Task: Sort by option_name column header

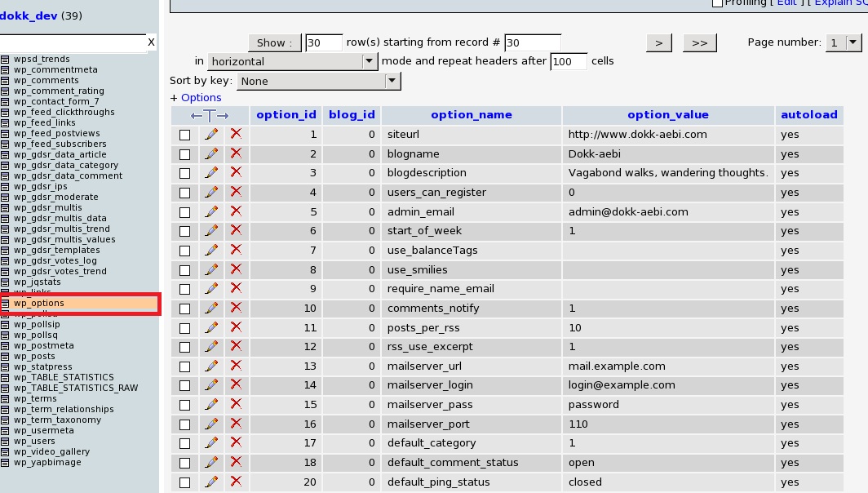Action: click(x=472, y=115)
